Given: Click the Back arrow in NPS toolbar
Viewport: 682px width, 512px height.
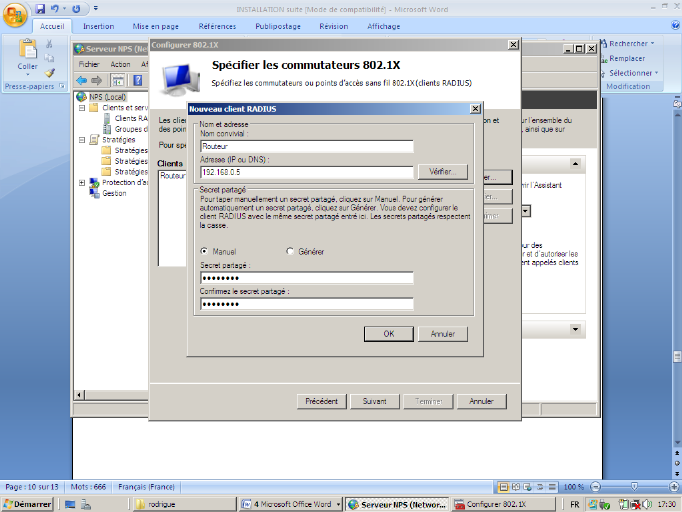Looking at the screenshot, I should pyautogui.click(x=82, y=80).
